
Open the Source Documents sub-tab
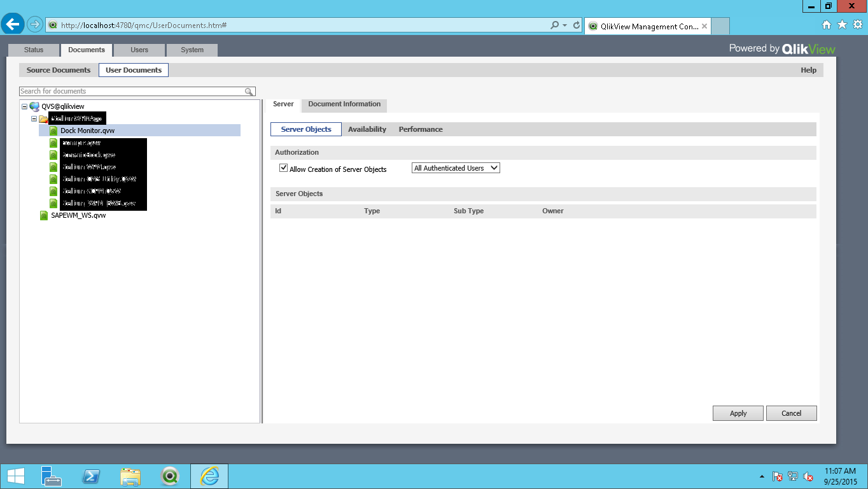click(x=59, y=70)
